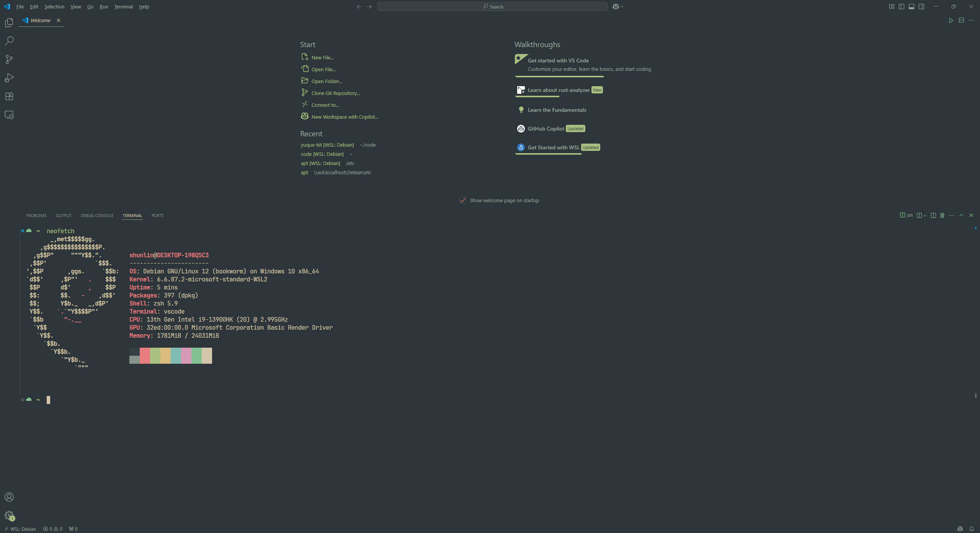Open the Run menu

[x=104, y=7]
